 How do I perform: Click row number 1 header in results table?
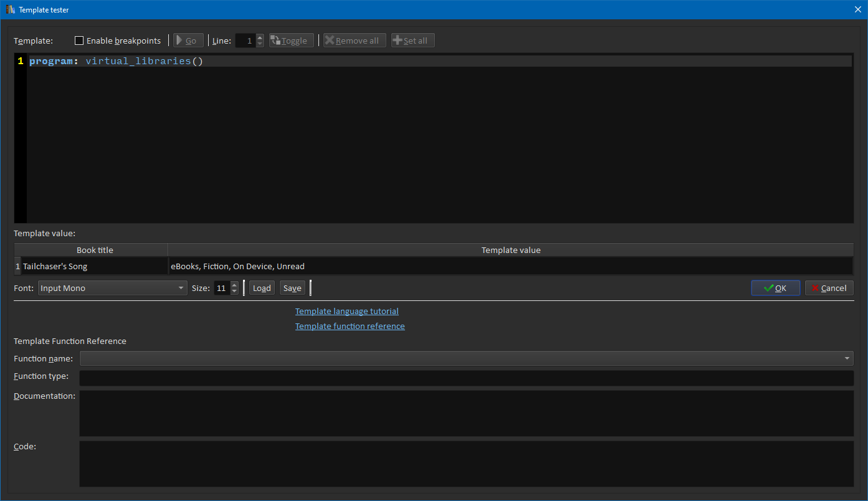pos(18,266)
